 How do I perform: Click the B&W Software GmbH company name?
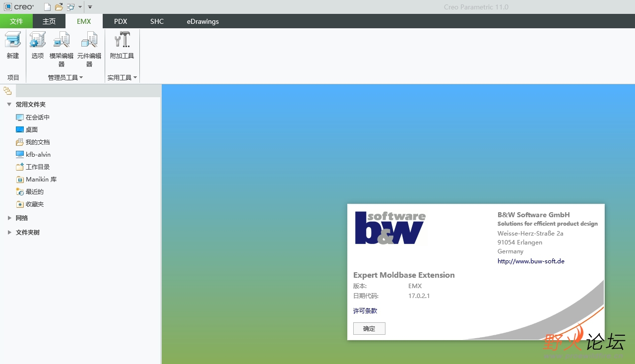point(534,215)
